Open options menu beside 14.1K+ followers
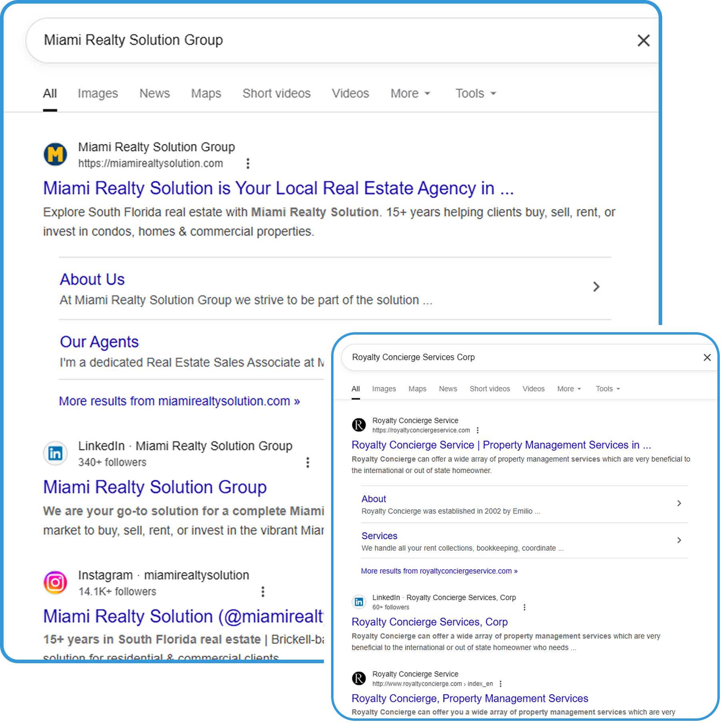Image resolution: width=727 pixels, height=728 pixels. pos(263,592)
